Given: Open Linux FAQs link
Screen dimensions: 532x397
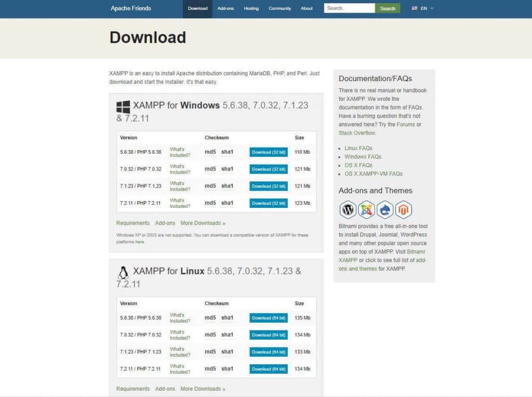Looking at the screenshot, I should pos(358,148).
